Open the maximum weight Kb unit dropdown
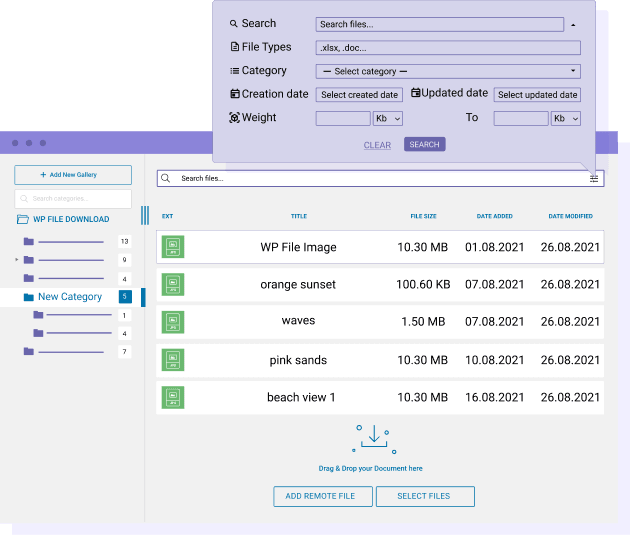 click(x=566, y=118)
